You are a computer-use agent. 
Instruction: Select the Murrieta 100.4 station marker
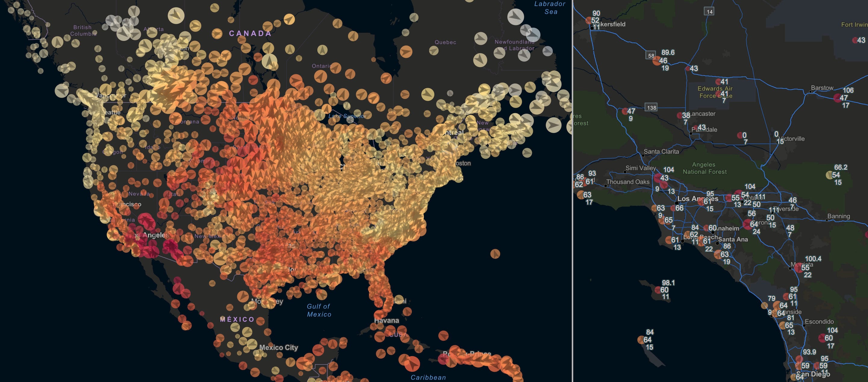point(798,268)
